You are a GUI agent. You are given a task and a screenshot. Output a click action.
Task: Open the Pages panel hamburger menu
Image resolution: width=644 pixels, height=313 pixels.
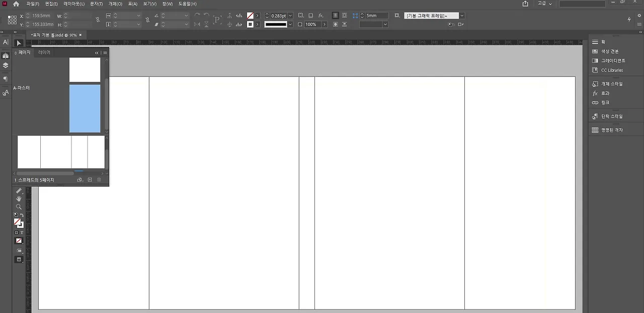105,53
